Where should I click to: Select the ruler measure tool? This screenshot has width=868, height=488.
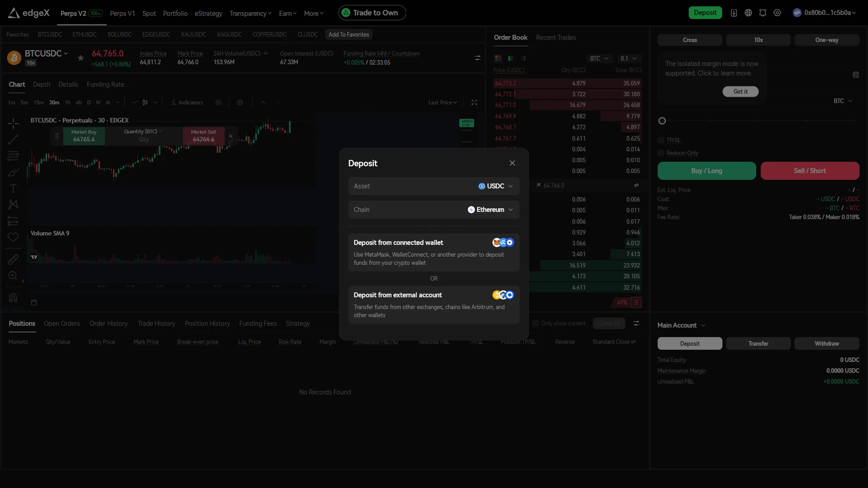[x=13, y=259]
